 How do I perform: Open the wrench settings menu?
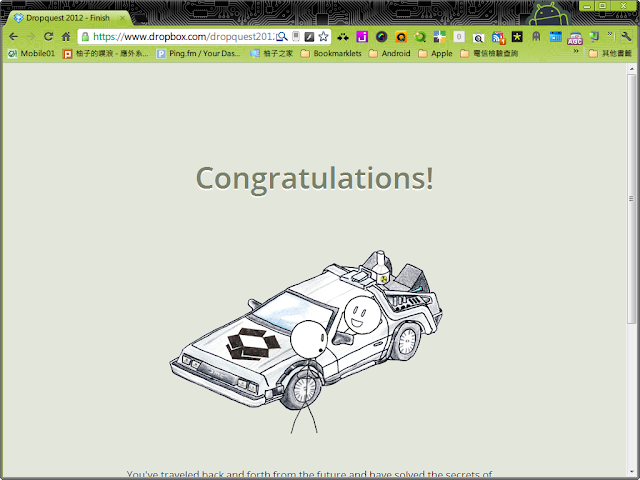(x=626, y=37)
